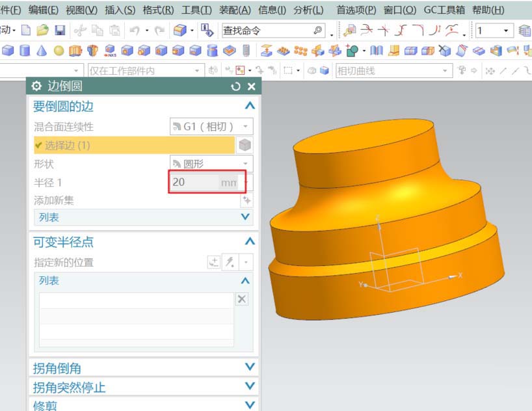Click the 添加新集 add new set button
The width and height of the screenshot is (532, 411).
click(247, 200)
